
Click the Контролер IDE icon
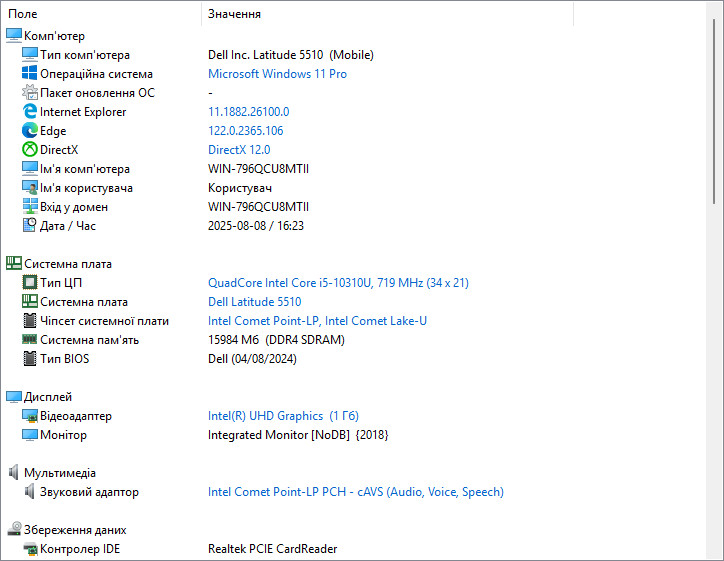[x=30, y=549]
